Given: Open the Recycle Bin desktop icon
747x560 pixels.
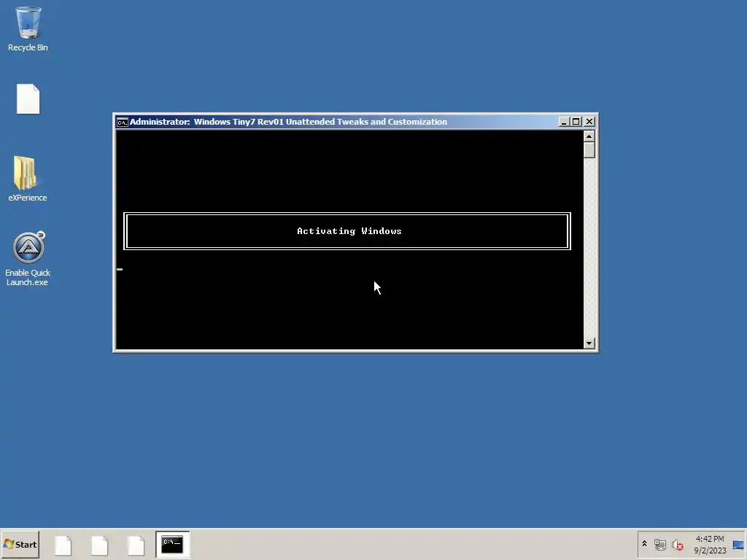Looking at the screenshot, I should pyautogui.click(x=28, y=28).
